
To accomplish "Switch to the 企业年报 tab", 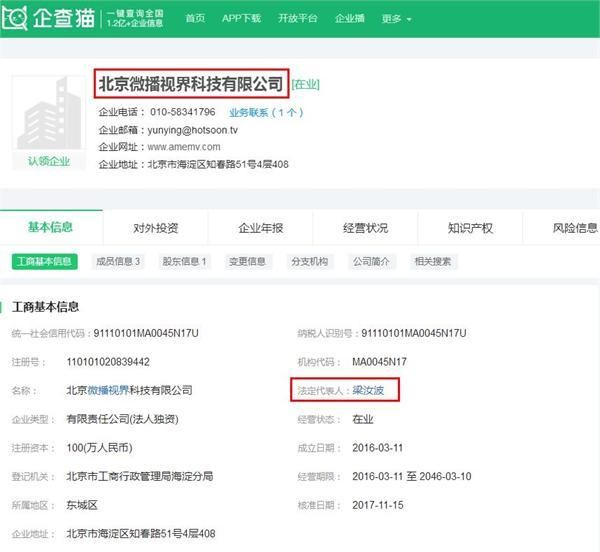I will (x=261, y=228).
